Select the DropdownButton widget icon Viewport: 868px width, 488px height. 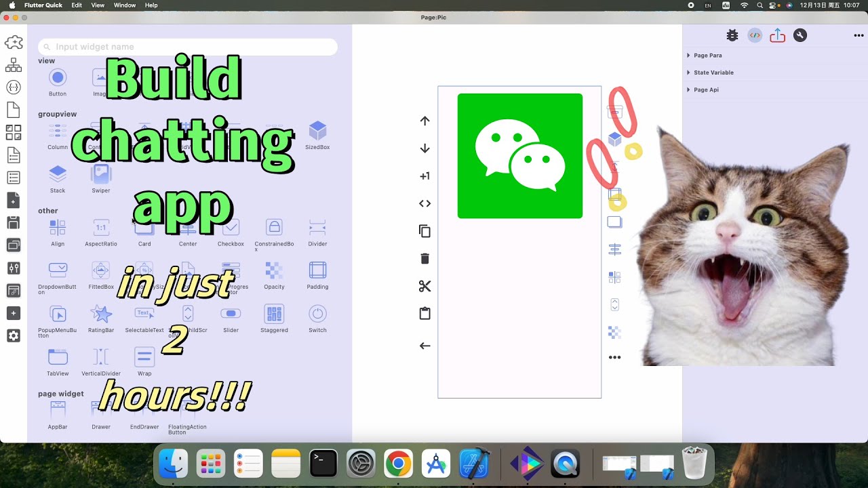58,270
